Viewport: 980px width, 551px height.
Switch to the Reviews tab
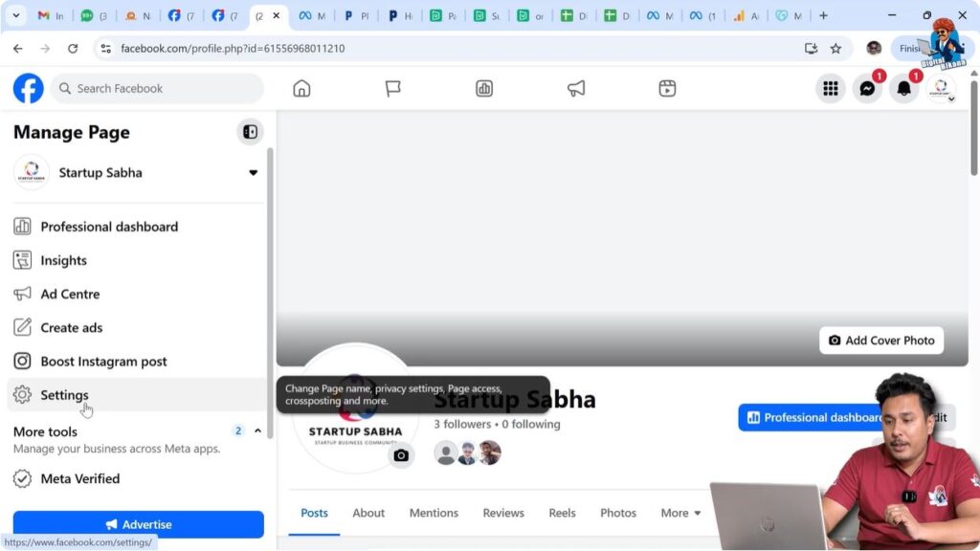coord(503,513)
